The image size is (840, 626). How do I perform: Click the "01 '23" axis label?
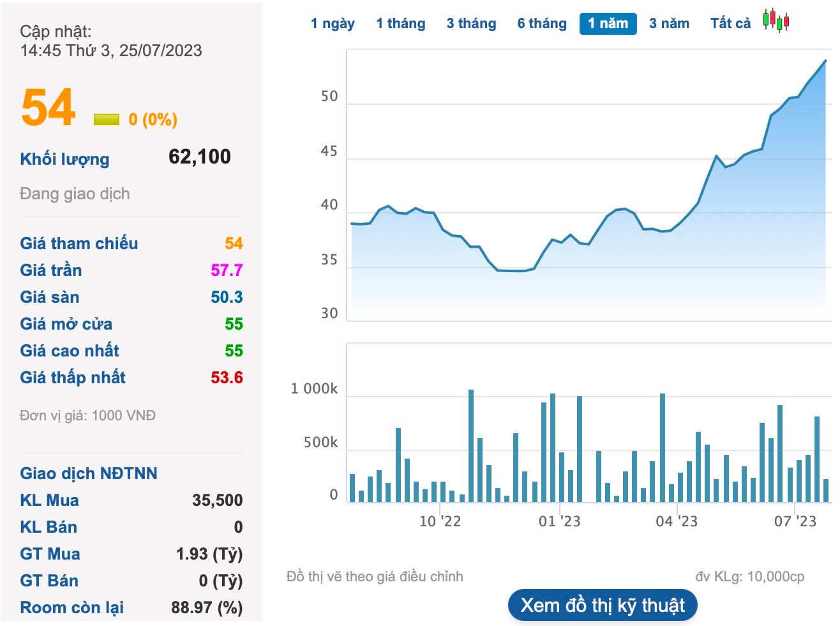(560, 522)
